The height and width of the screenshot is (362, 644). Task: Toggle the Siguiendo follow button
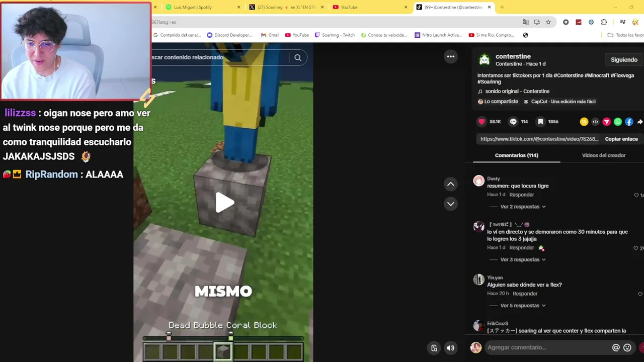[x=624, y=60]
